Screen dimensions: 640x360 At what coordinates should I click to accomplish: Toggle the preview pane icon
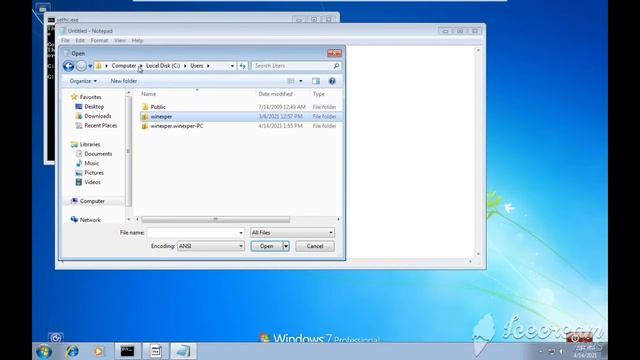pos(316,81)
